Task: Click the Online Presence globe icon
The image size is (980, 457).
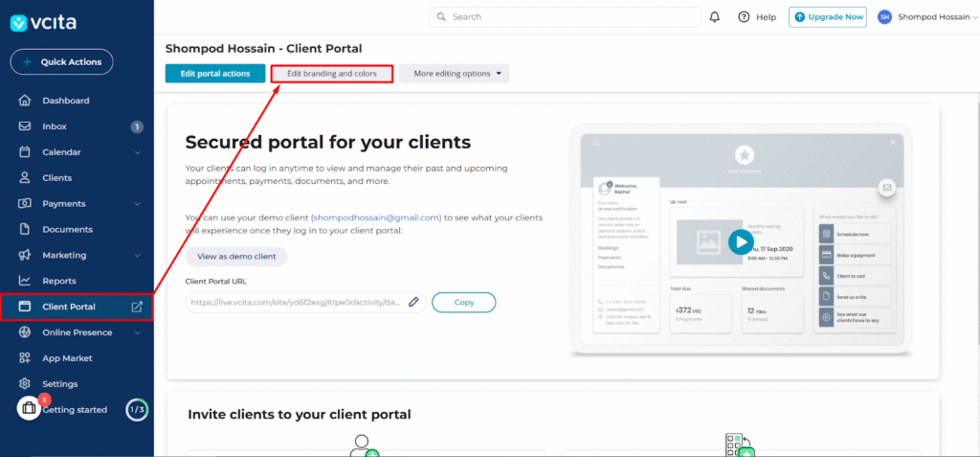Action: coord(24,332)
